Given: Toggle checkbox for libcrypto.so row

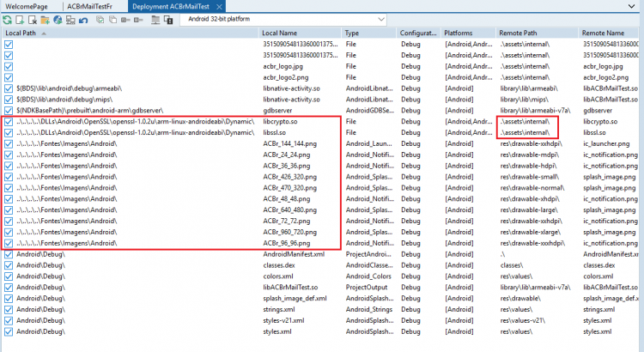Looking at the screenshot, I should [x=9, y=122].
